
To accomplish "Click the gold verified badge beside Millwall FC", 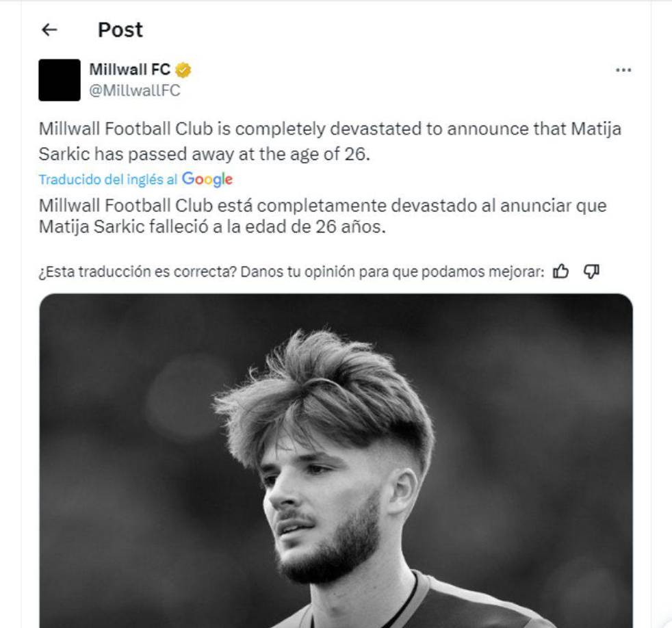I will 182,68.
